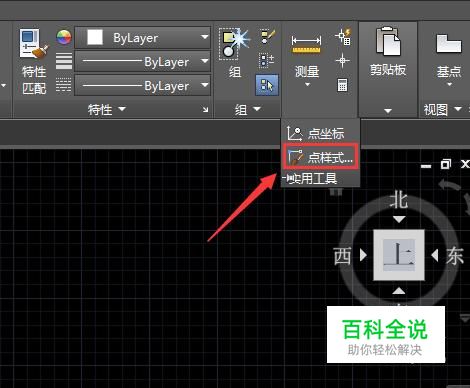Click ViewCube arrow right of 西
Screen dimensions: 470x388
point(363,255)
